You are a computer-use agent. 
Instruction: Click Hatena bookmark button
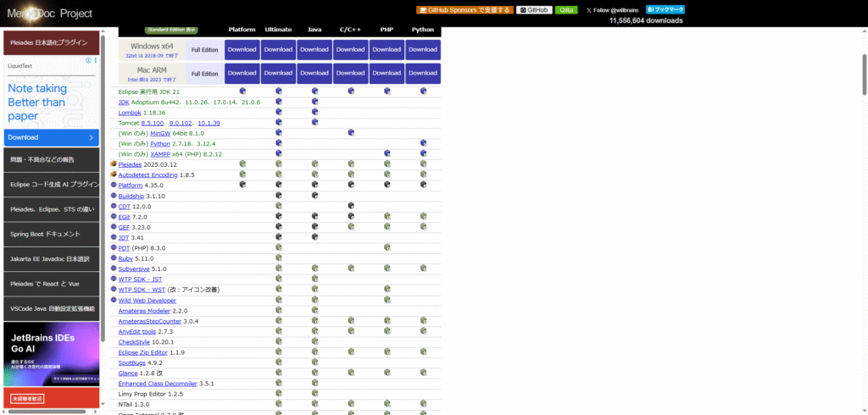[x=665, y=9]
